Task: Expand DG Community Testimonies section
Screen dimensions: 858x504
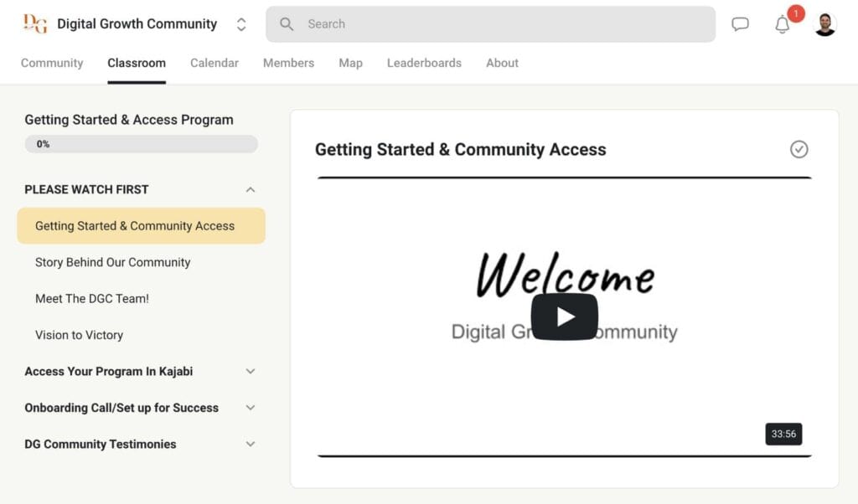Action: 250,445
